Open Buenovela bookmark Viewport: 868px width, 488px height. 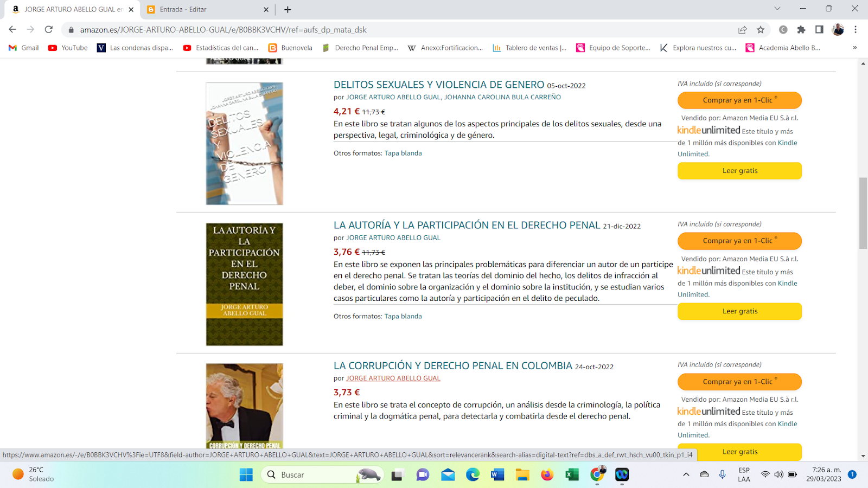click(x=290, y=48)
